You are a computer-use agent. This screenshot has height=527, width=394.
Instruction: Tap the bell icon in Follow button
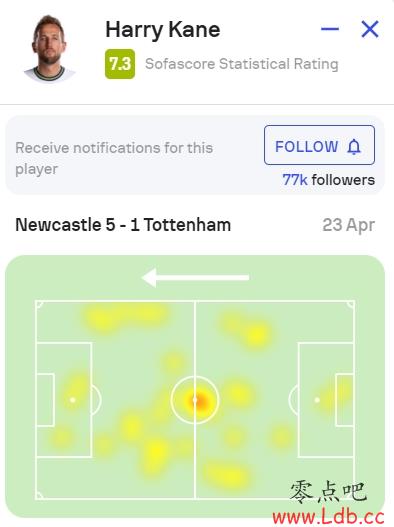(x=354, y=147)
